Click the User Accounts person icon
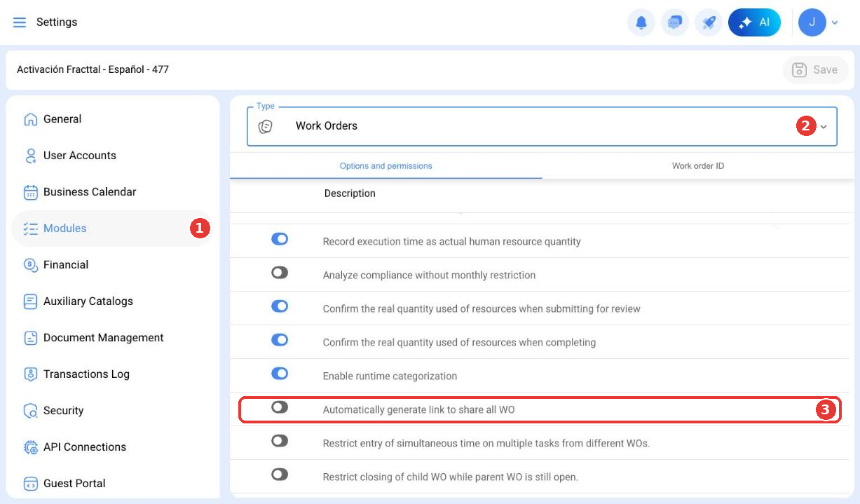The image size is (860, 504). 30,156
